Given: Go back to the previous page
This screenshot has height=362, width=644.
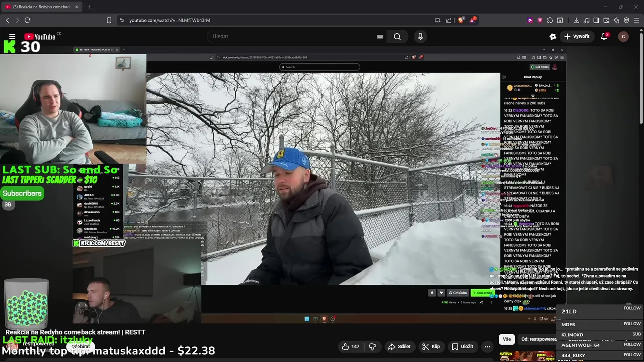Looking at the screenshot, I should click(7, 20).
